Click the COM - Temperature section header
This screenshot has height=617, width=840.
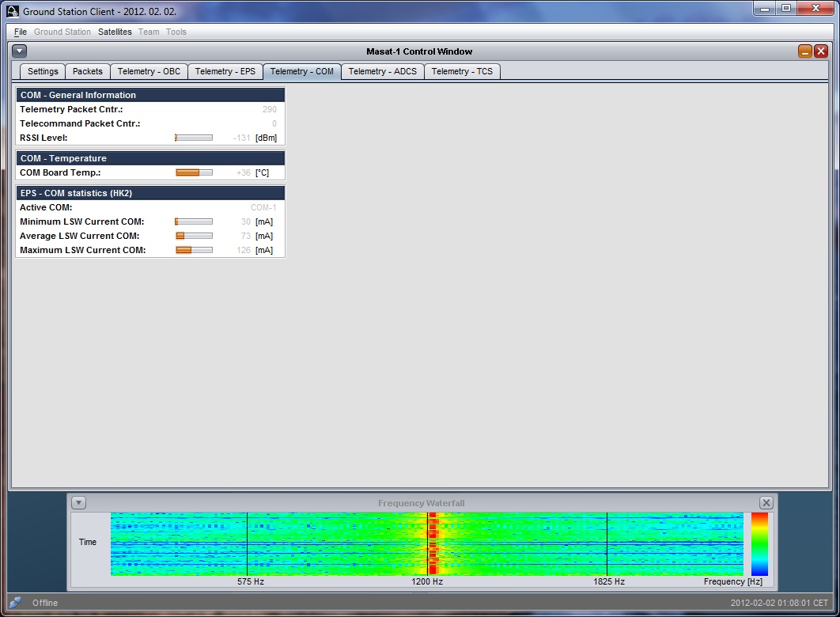click(x=150, y=158)
